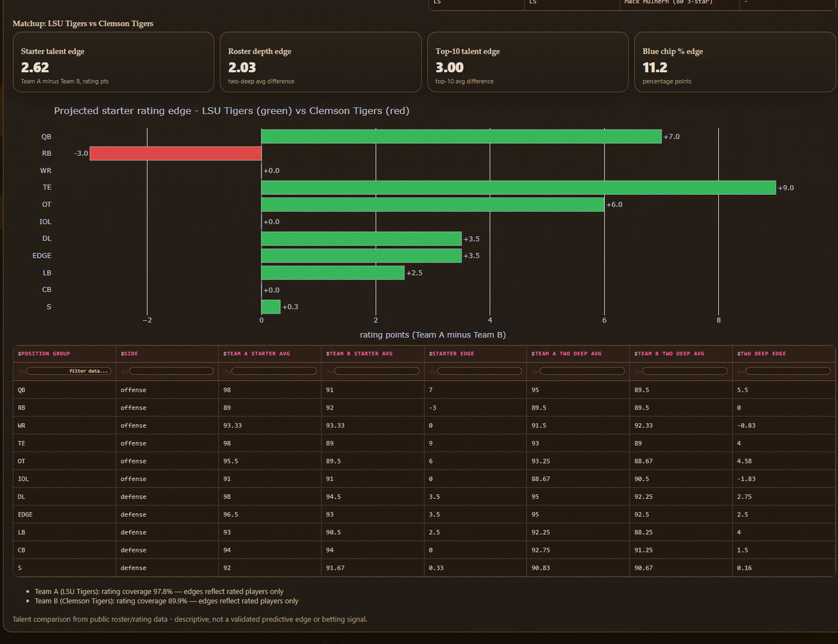The width and height of the screenshot is (838, 644).
Task: Sort by Team B Starter Avg arrows
Action: click(x=328, y=353)
